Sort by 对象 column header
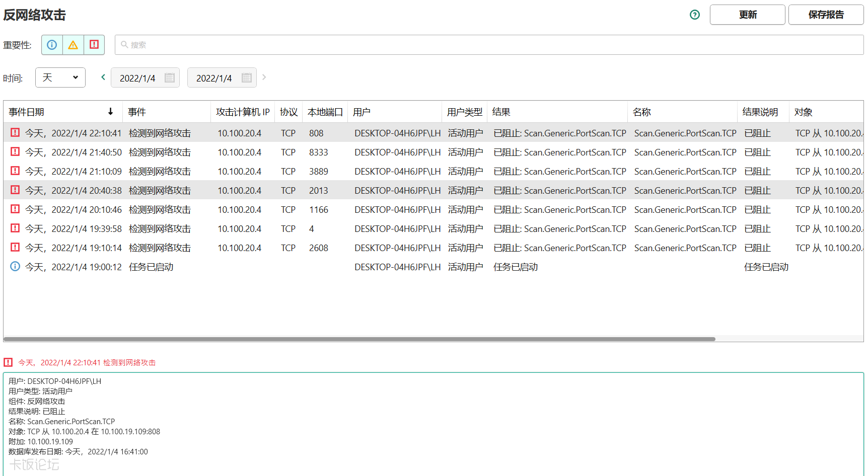This screenshot has width=868, height=476. (826, 112)
